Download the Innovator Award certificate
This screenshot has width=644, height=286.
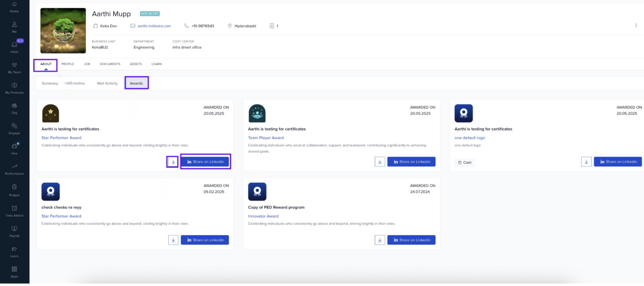(380, 240)
